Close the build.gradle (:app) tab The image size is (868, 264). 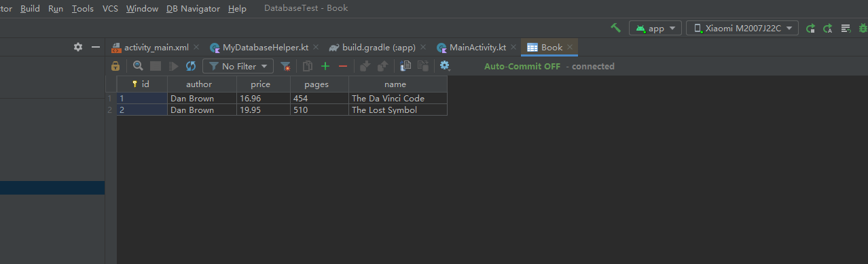[x=422, y=47]
